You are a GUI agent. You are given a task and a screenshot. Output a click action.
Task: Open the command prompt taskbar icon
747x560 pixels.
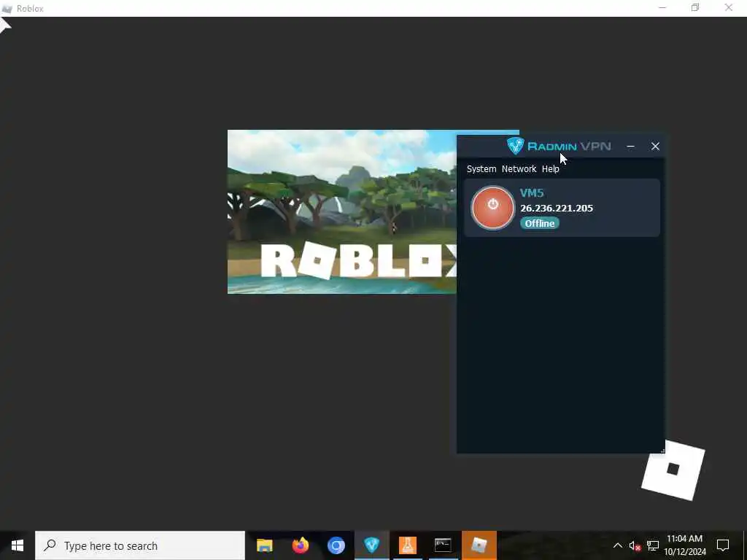coord(443,545)
